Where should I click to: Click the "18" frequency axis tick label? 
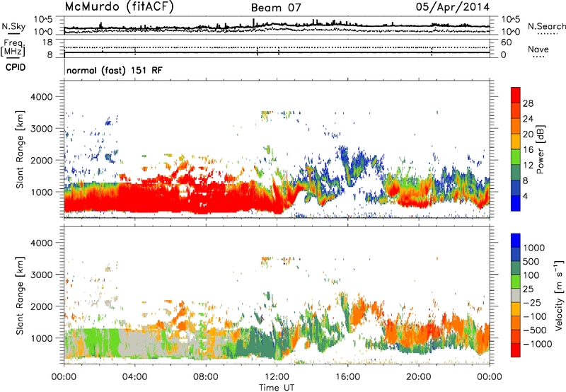pos(47,42)
